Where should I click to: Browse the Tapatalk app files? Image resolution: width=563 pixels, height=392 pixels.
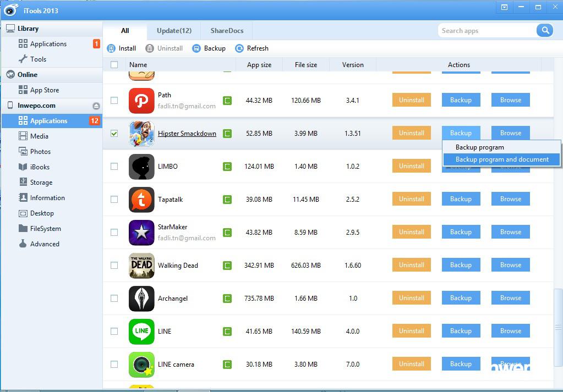click(x=511, y=199)
